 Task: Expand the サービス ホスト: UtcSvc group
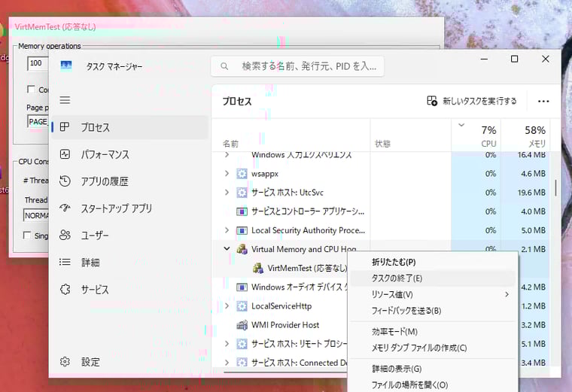coord(227,192)
